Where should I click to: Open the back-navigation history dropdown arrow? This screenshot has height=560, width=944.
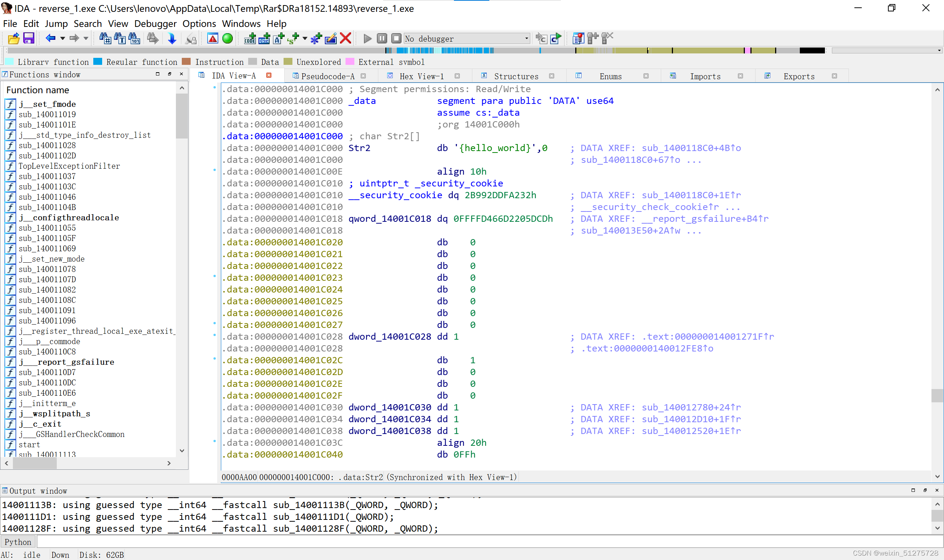pyautogui.click(x=63, y=38)
